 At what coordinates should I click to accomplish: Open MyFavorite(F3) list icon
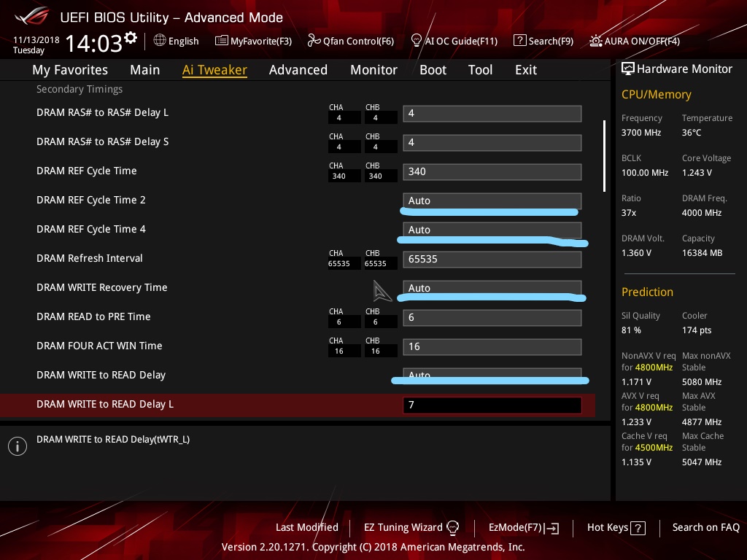point(221,41)
